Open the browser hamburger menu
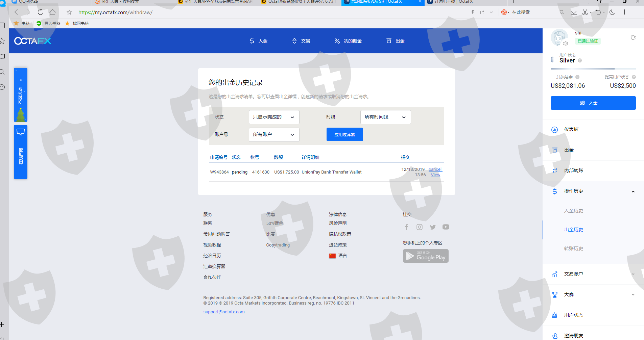 637,12
